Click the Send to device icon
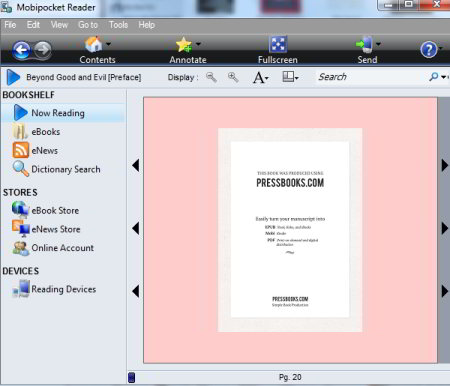This screenshot has height=386, width=450. click(364, 44)
